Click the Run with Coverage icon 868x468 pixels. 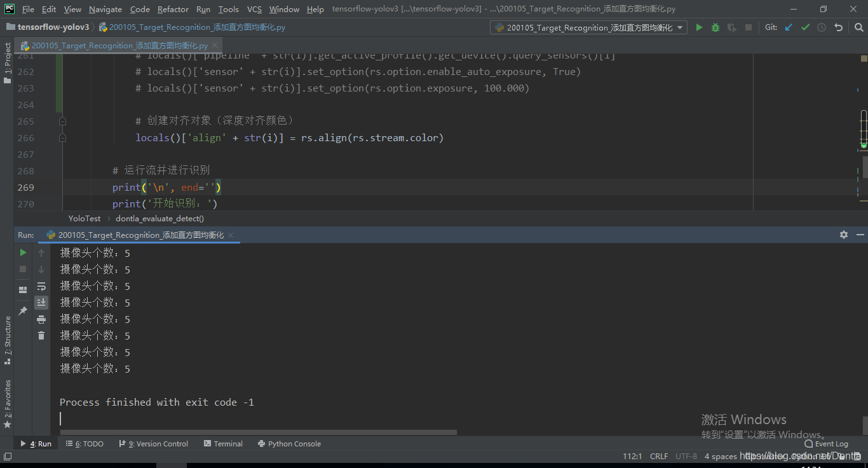(732, 27)
